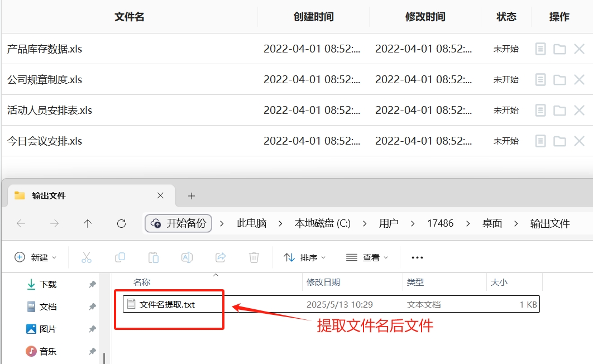Remove 产品库存数据.xls with its X icon

pyautogui.click(x=580, y=49)
